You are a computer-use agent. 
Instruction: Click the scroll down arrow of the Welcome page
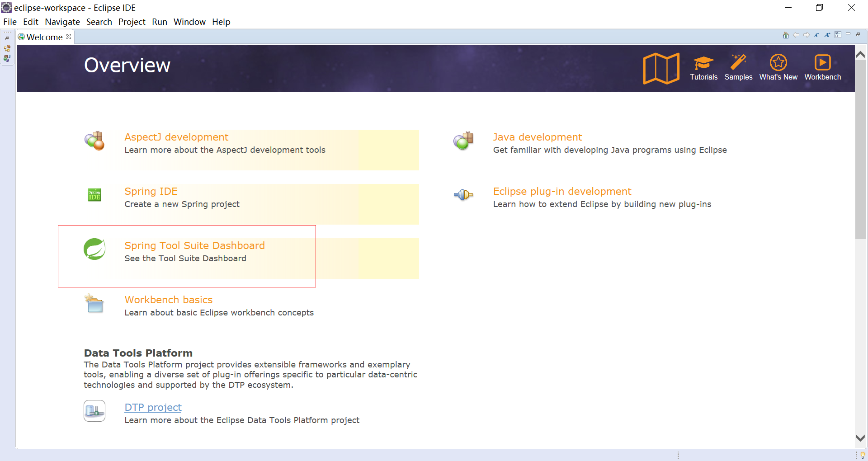pos(861,438)
